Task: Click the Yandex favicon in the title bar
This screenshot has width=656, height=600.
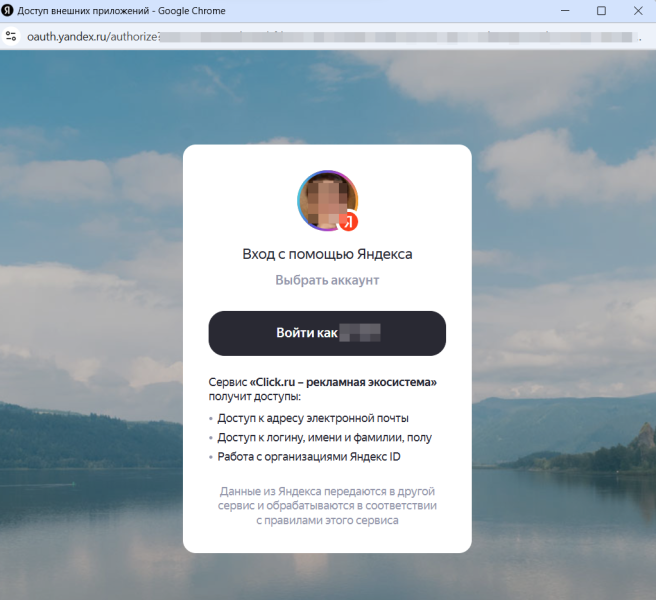Action: click(x=7, y=10)
